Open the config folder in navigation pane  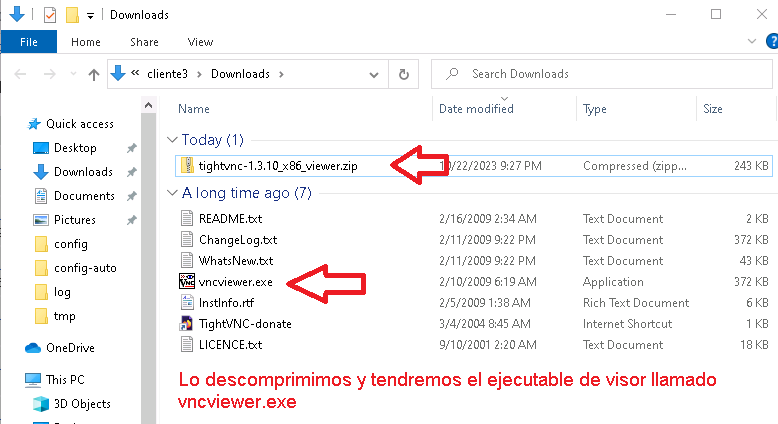click(70, 244)
